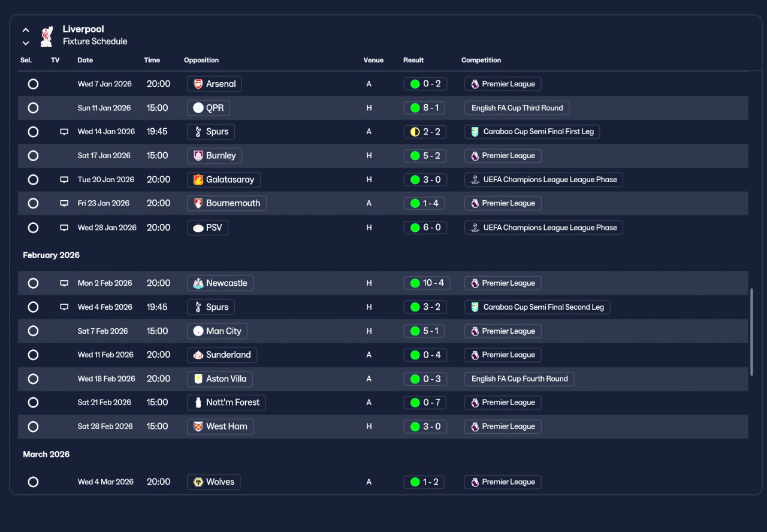The height and width of the screenshot is (532, 767).
Task: Open the 8 - 1 result against QPR
Action: 425,108
